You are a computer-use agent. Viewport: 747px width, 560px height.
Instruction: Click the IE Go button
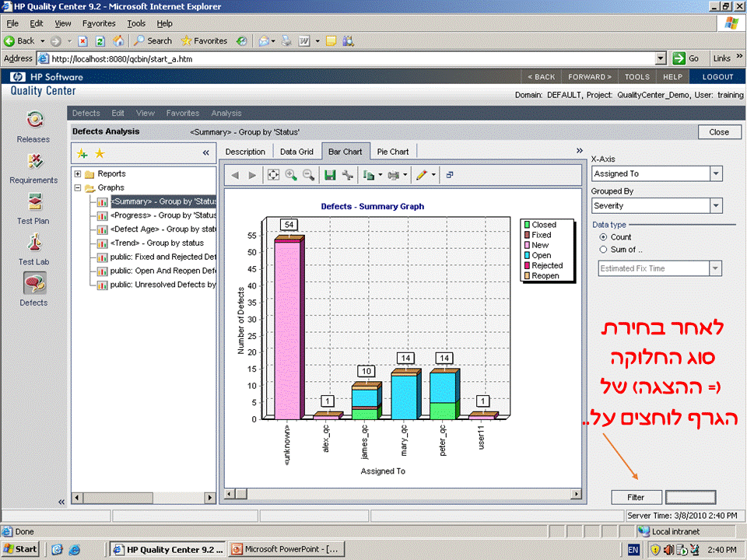coord(686,58)
